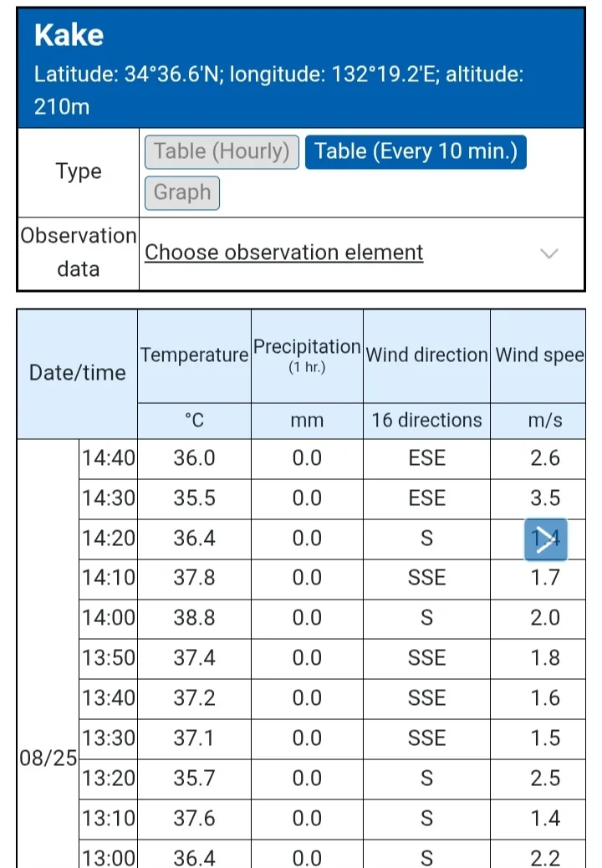The width and height of the screenshot is (602, 868).
Task: Open the Graph view
Action: [182, 192]
